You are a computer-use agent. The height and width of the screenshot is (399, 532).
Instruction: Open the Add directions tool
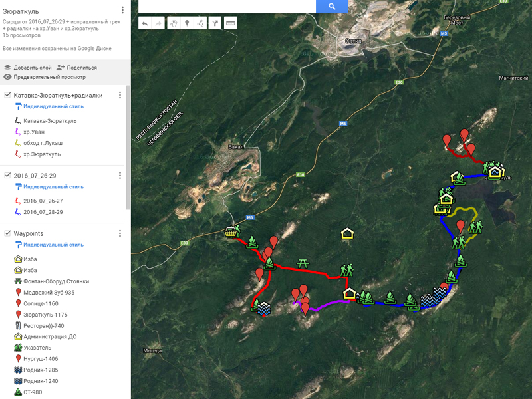click(x=214, y=23)
